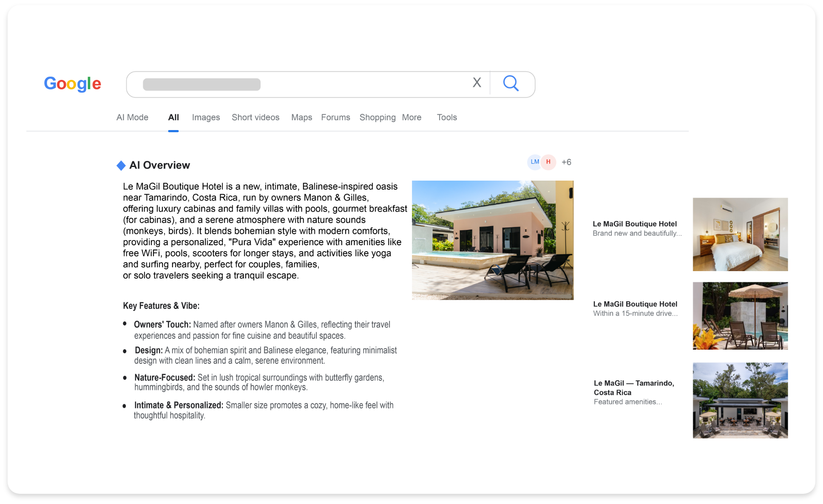Open the aerial hotel courtyard thumbnail

point(740,400)
